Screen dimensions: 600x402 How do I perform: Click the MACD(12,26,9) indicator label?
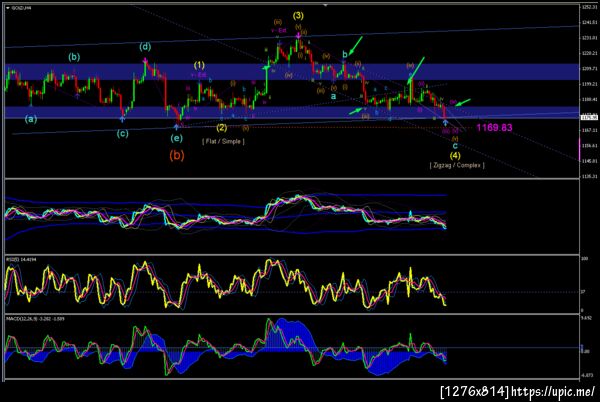click(35, 319)
